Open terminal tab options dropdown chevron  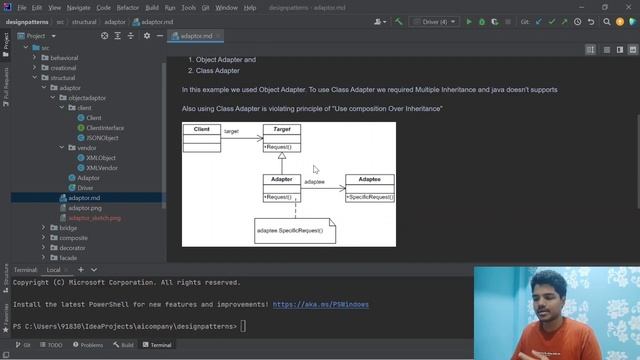pos(94,270)
